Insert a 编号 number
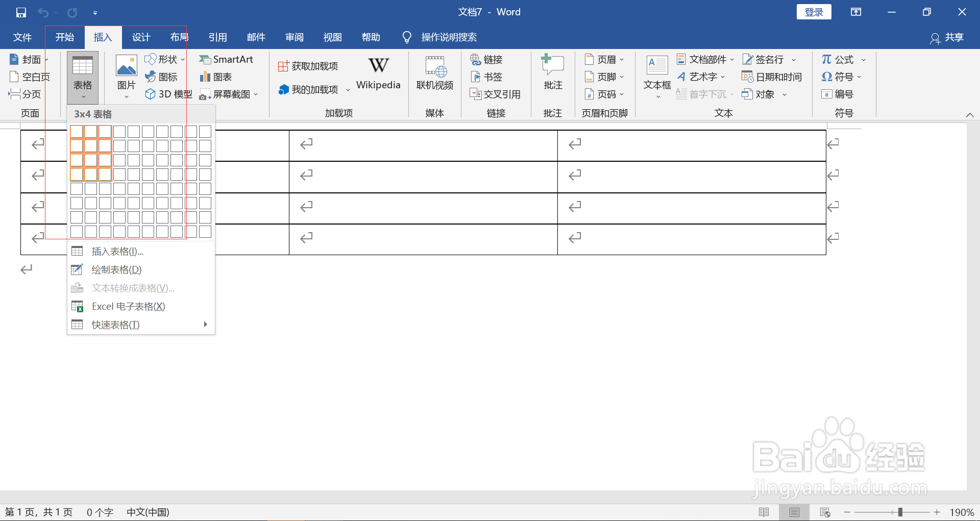The height and width of the screenshot is (521, 980). (837, 94)
